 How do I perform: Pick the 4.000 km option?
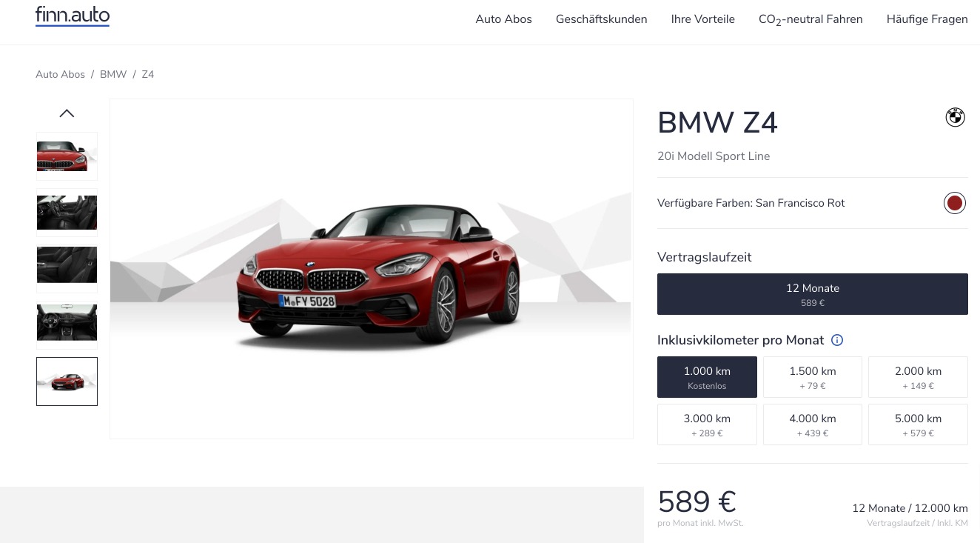click(812, 424)
